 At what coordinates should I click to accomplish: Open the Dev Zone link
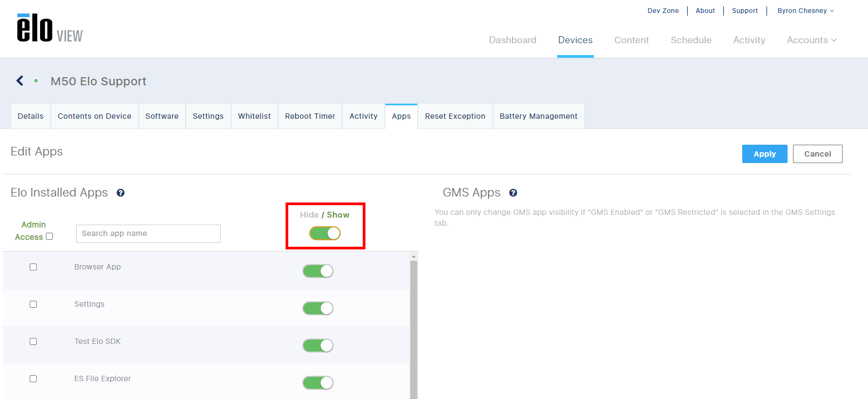pos(663,11)
